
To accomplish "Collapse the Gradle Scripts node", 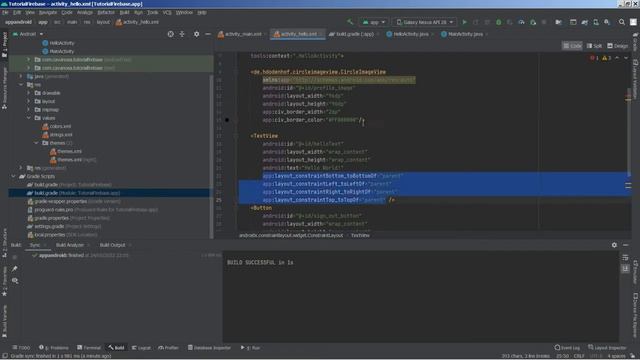I will [x=13, y=176].
